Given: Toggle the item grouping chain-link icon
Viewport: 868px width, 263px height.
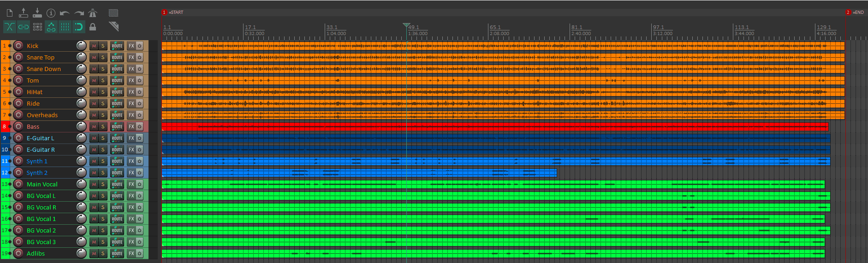Looking at the screenshot, I should pos(24,27).
